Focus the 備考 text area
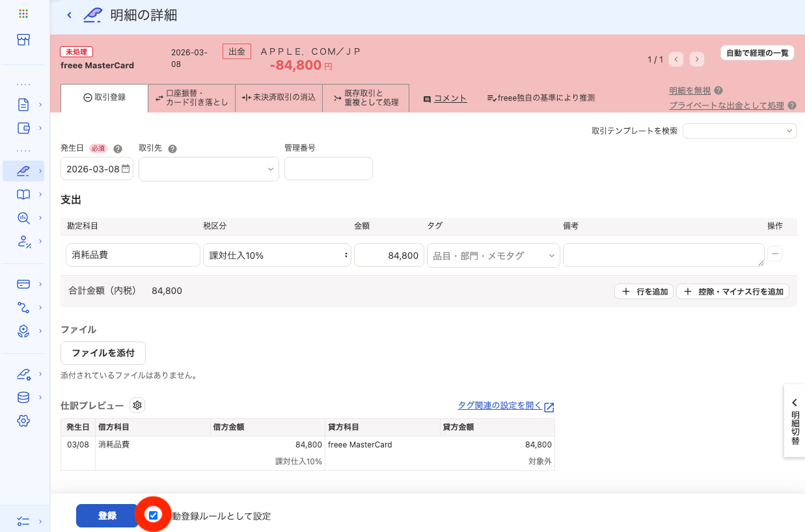The width and height of the screenshot is (805, 532). pos(664,255)
